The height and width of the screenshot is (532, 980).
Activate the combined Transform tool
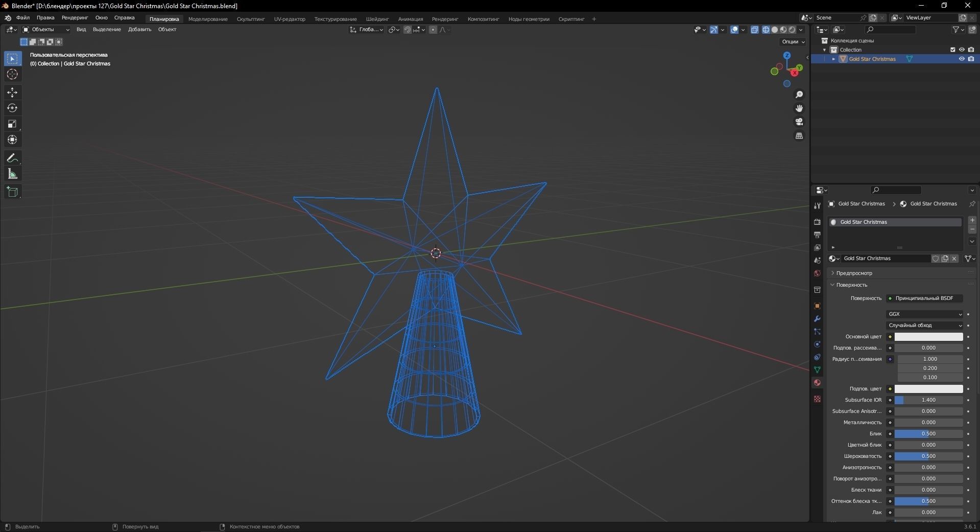click(12, 140)
